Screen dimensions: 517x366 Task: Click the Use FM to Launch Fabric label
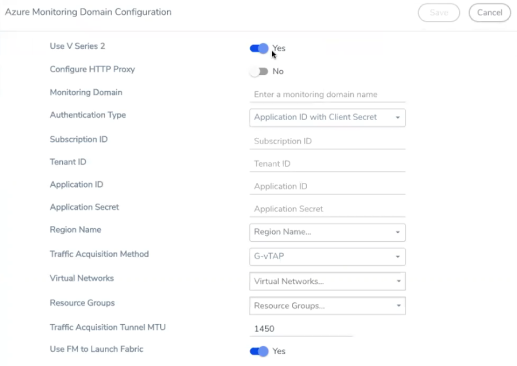point(97,349)
